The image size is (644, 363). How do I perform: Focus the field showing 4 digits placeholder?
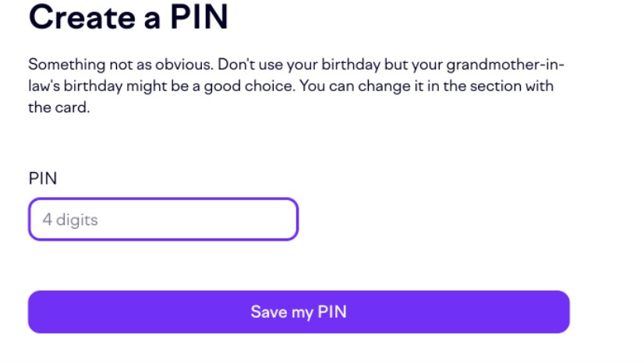coord(163,220)
